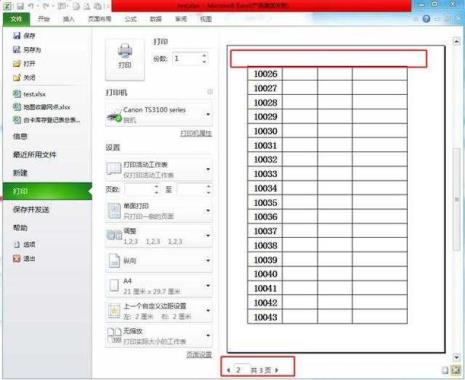
Task: Go to the next preview page arrow
Action: 277,370
